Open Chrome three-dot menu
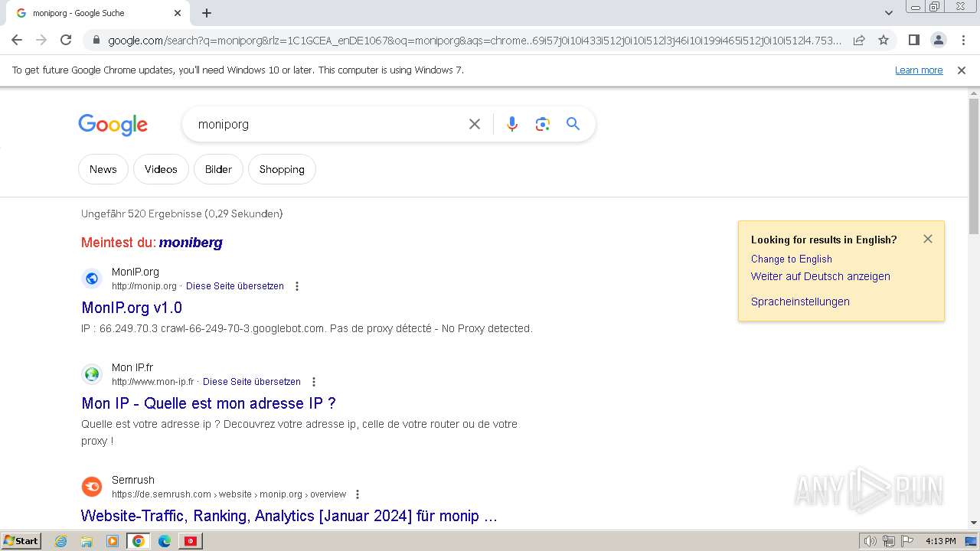Screen dimensions: 980x551 pos(963,40)
